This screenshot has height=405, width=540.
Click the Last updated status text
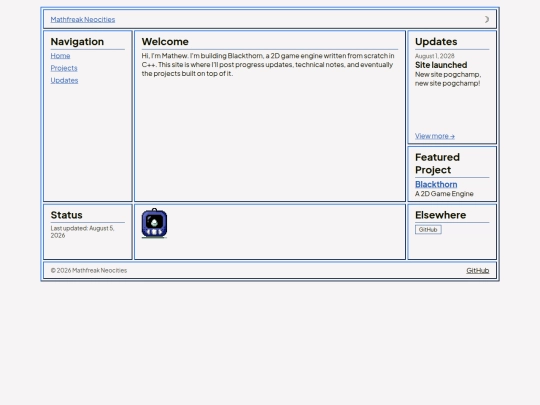point(82,232)
